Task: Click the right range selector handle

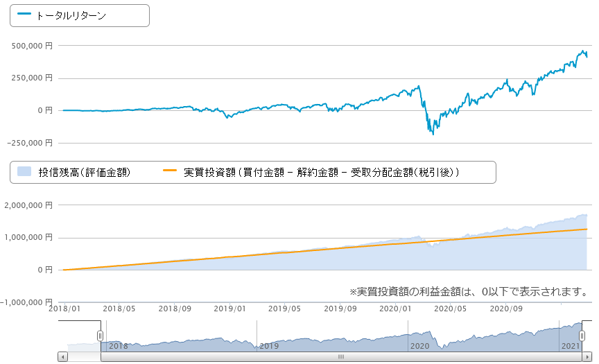Action: (582, 336)
